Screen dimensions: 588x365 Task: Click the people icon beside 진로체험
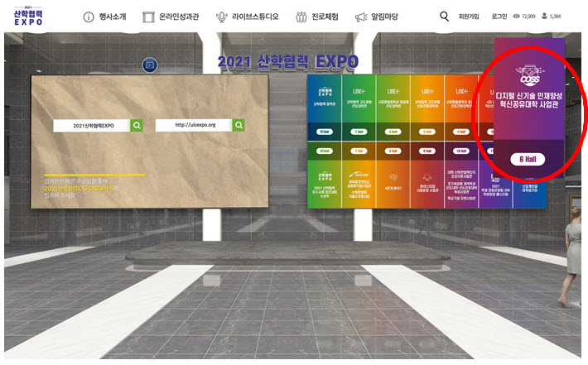coord(301,17)
